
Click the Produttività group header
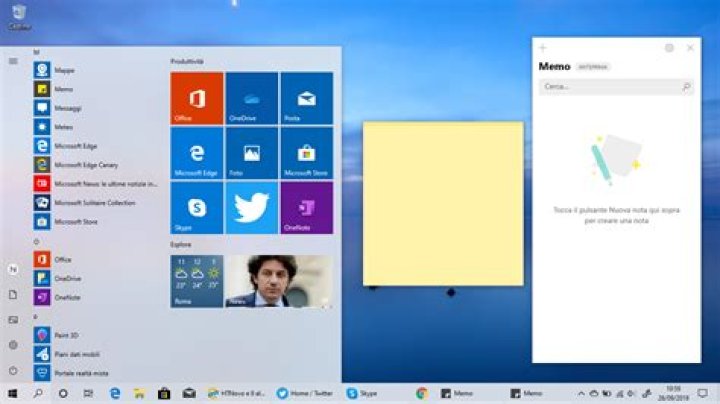187,62
